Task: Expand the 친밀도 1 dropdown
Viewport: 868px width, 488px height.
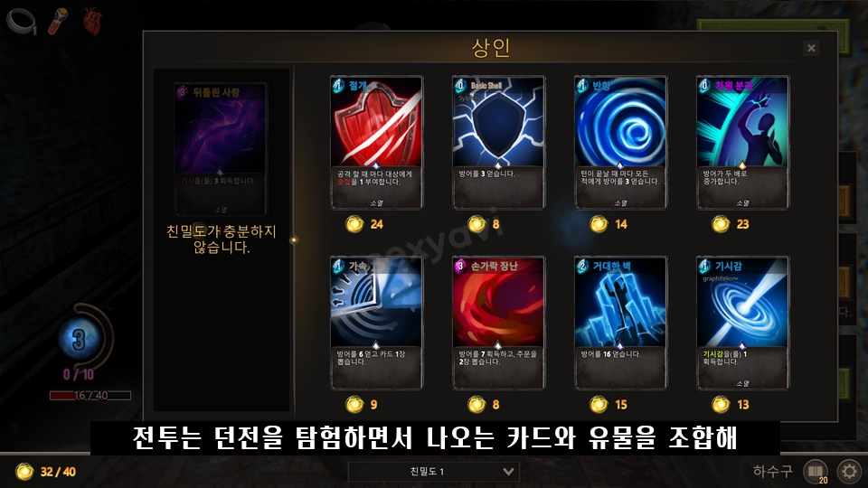Action: (x=433, y=472)
